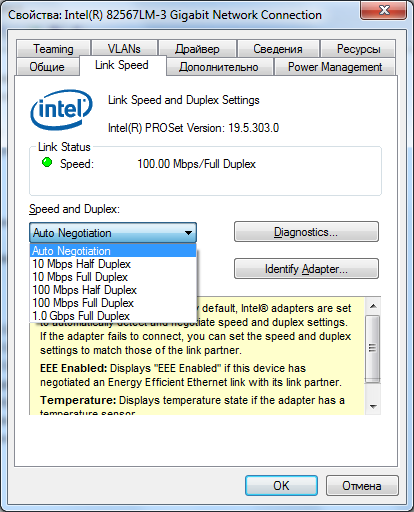
Task: Open the Дополнительно tab
Action: coord(219,67)
